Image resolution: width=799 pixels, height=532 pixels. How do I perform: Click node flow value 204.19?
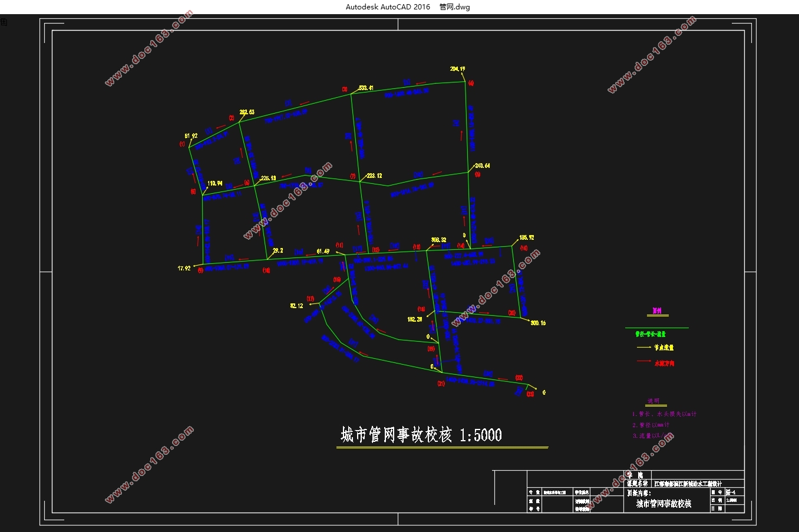click(458, 69)
